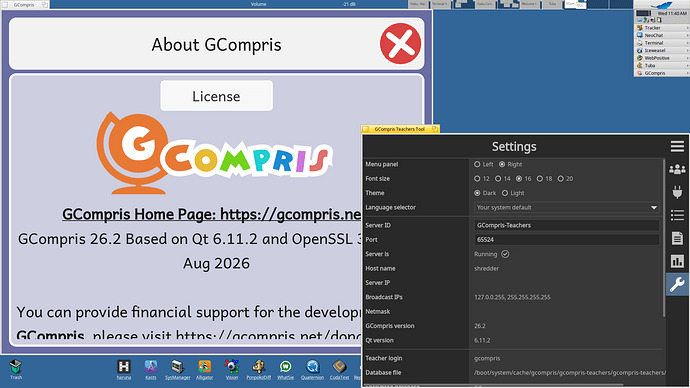
Task: Open the bar chart icon in sidebar
Action: tap(677, 261)
